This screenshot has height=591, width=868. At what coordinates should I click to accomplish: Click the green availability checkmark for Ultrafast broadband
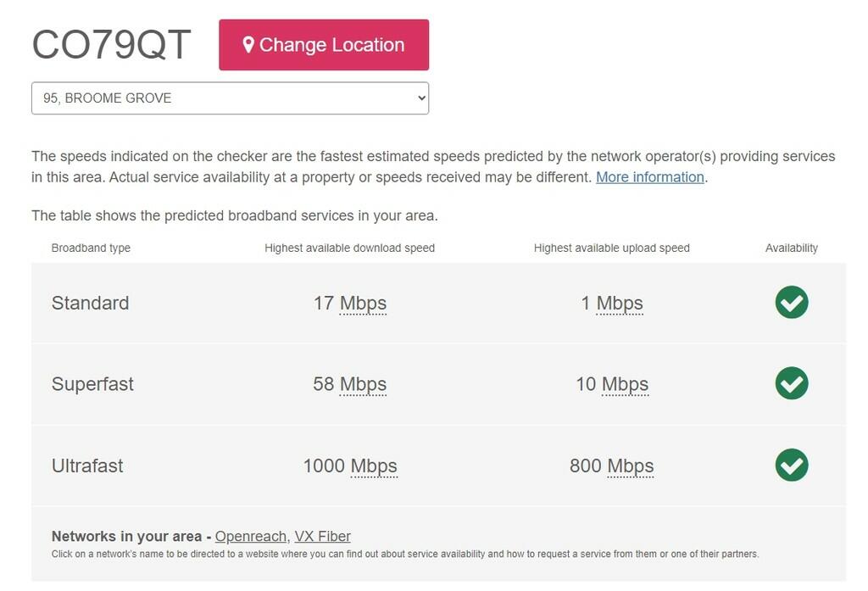(x=791, y=465)
